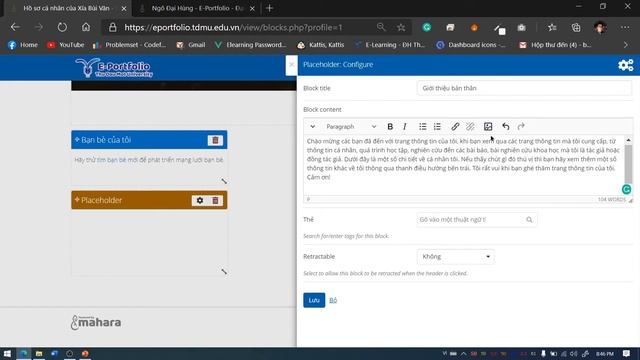Open the Home Facebook bookmark
Image resolution: width=640 pixels, height=360 pixels.
point(23,45)
